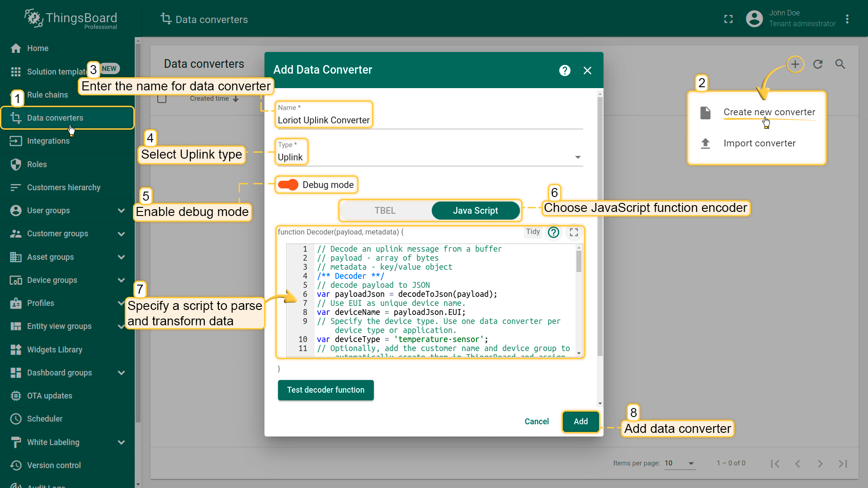
Task: Expand Dashboard groups submenu
Action: point(121,373)
